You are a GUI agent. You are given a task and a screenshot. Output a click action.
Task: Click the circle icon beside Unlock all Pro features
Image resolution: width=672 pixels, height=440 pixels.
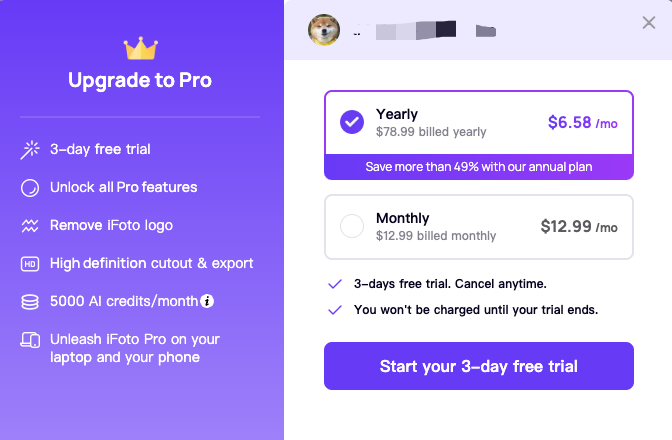coord(30,188)
